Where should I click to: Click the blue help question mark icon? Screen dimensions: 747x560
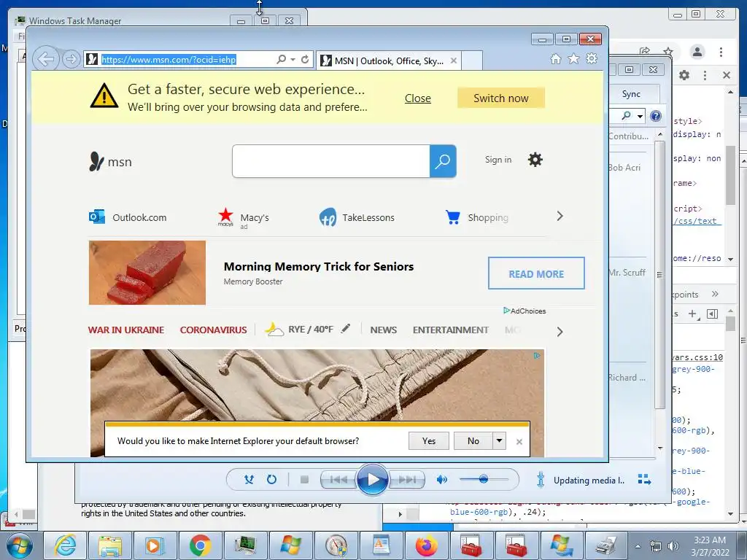[656, 116]
